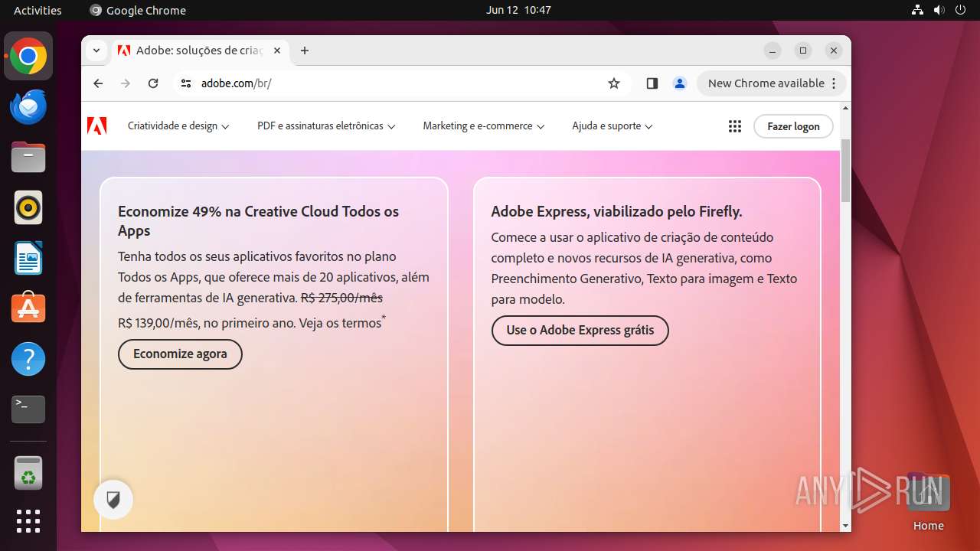This screenshot has height=551, width=980.
Task: Open the Trash in the dock
Action: click(x=28, y=473)
